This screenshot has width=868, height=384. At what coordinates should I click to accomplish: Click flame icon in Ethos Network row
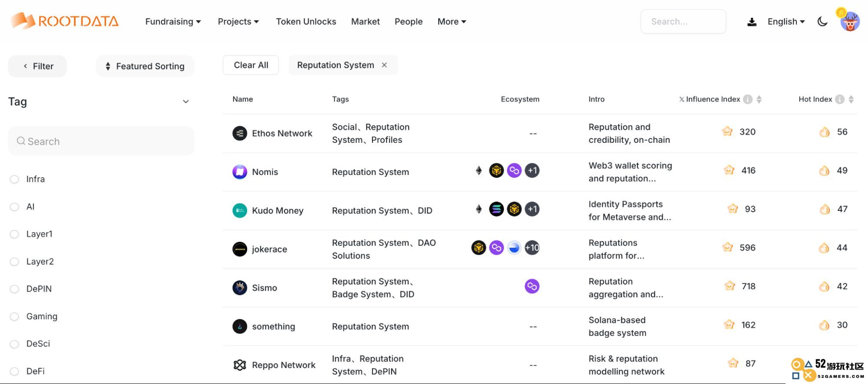824,132
